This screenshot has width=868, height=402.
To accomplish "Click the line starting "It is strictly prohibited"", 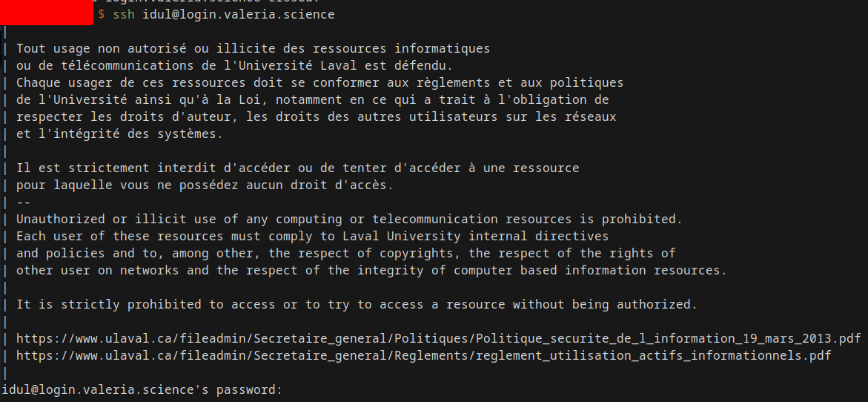I will pos(357,304).
